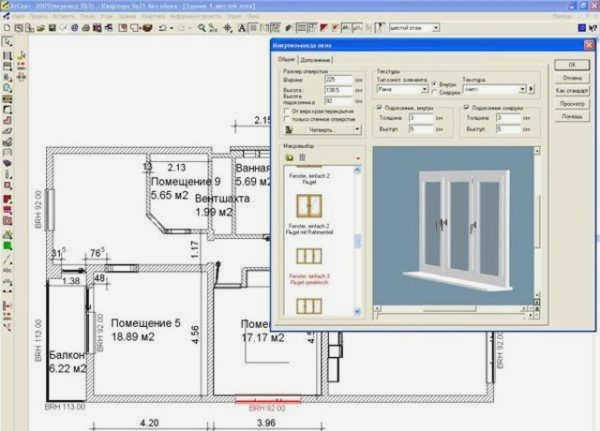This screenshot has width=600, height=431.
Task: Click the blue square icon at the far right of the toolbar
Action: point(582,28)
